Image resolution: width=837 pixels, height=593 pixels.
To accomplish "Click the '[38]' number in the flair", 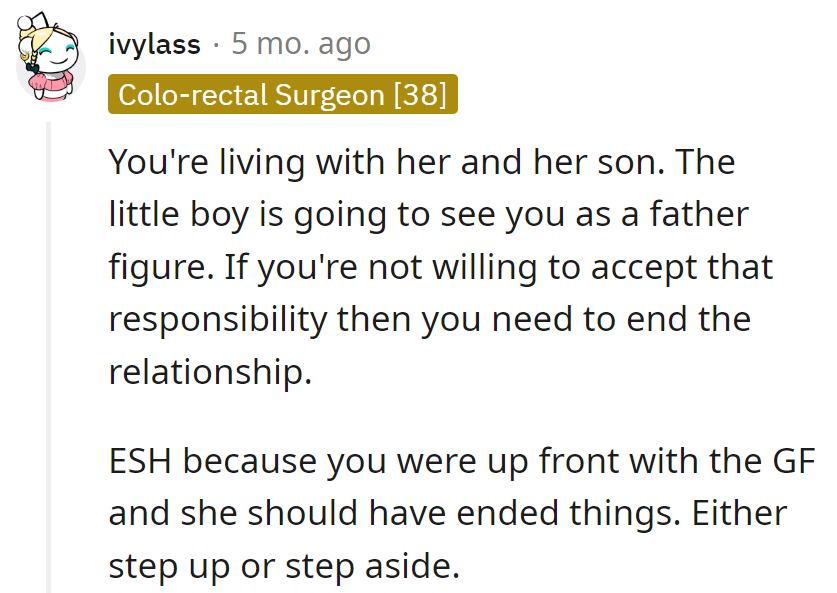I will pyautogui.click(x=420, y=94).
